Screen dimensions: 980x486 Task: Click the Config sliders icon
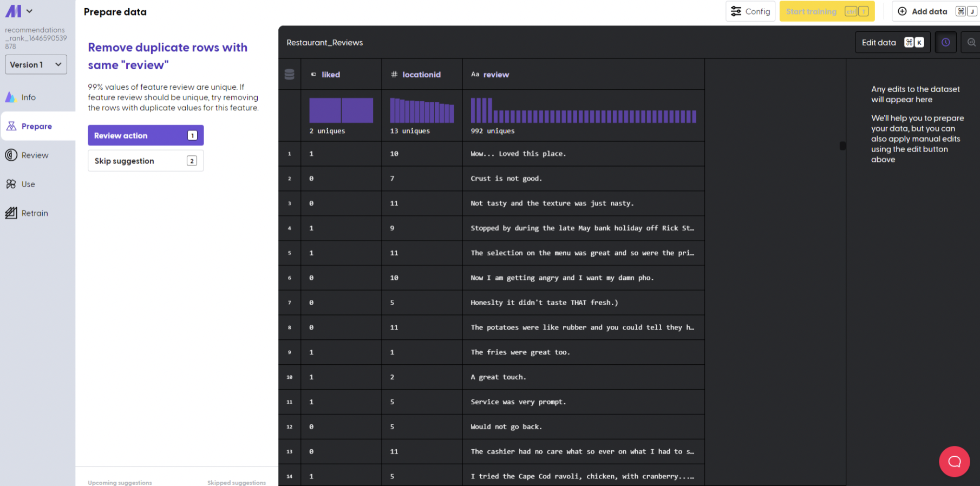tap(736, 11)
